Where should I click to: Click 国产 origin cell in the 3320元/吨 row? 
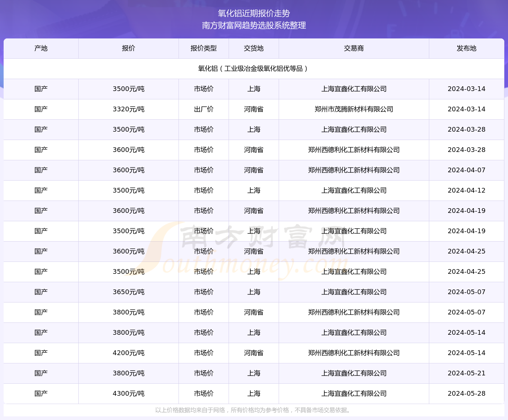pyautogui.click(x=41, y=109)
